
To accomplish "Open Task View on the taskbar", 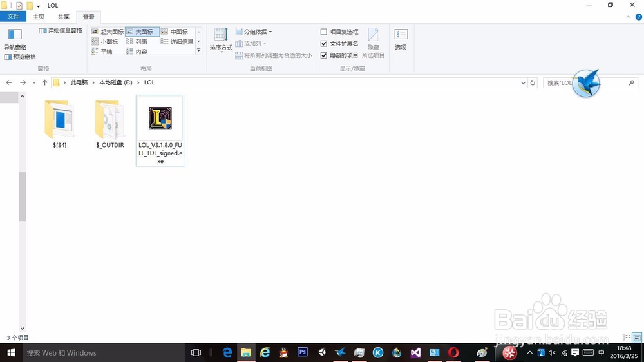I will click(x=196, y=352).
